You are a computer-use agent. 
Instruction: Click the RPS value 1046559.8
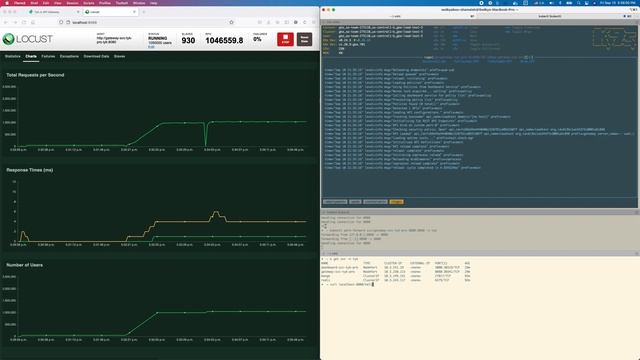click(x=224, y=40)
